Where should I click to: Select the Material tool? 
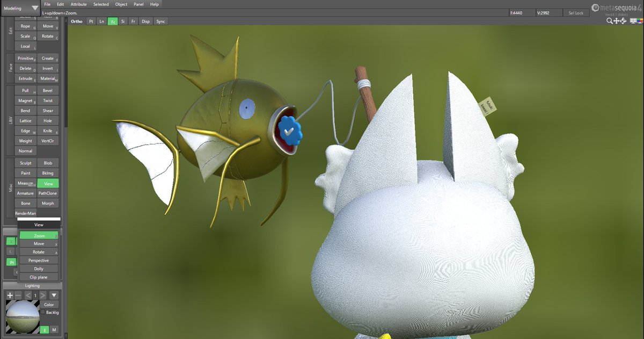48,78
